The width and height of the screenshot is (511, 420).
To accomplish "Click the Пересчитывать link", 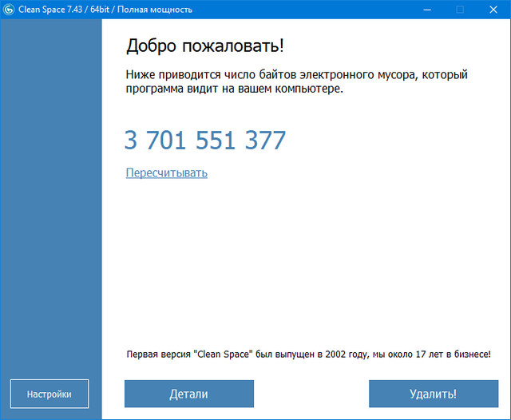I will [166, 172].
